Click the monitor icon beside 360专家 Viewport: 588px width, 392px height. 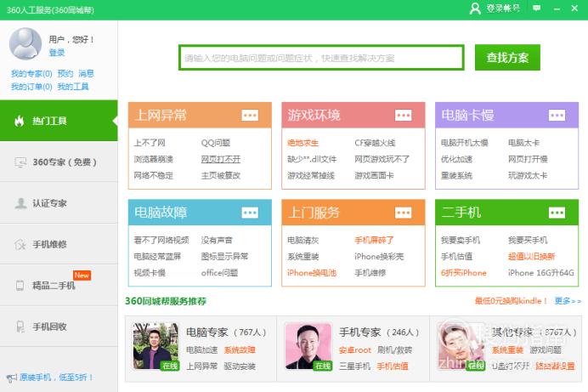coord(20,162)
